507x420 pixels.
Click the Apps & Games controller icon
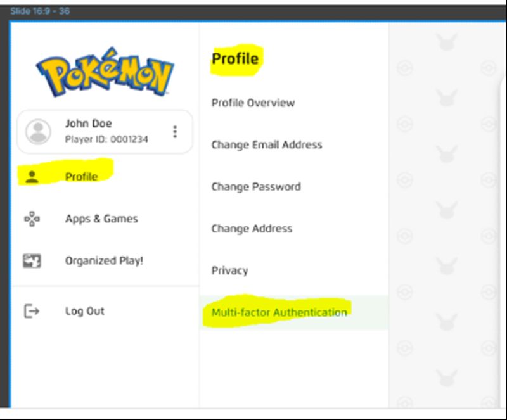pos(32,219)
